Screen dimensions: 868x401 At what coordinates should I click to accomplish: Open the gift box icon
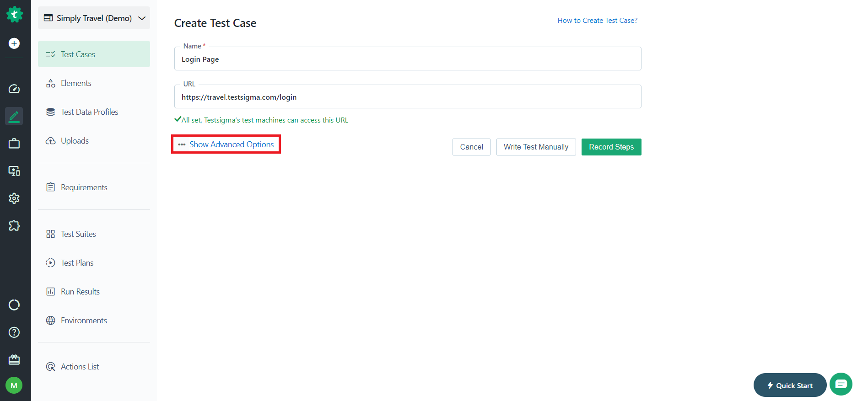tap(14, 360)
